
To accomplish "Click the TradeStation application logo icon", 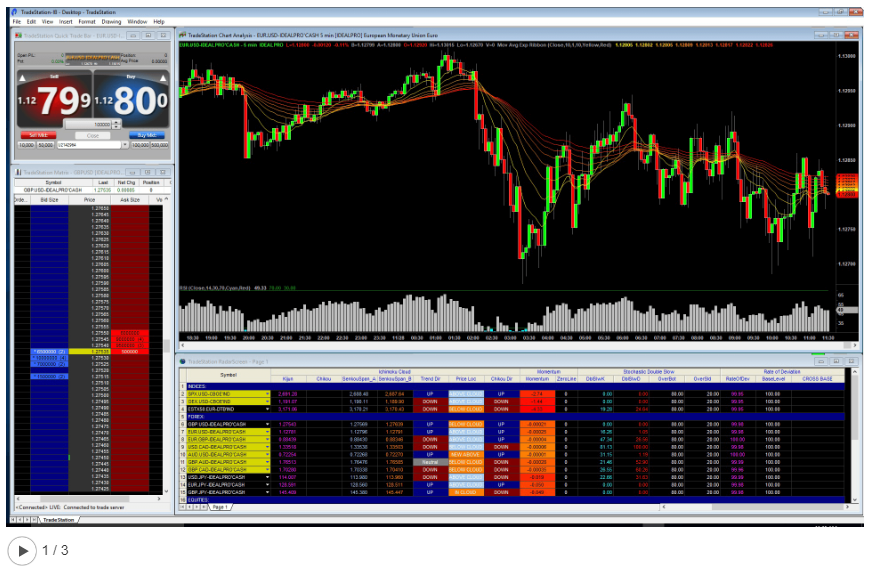I will 14,12.
